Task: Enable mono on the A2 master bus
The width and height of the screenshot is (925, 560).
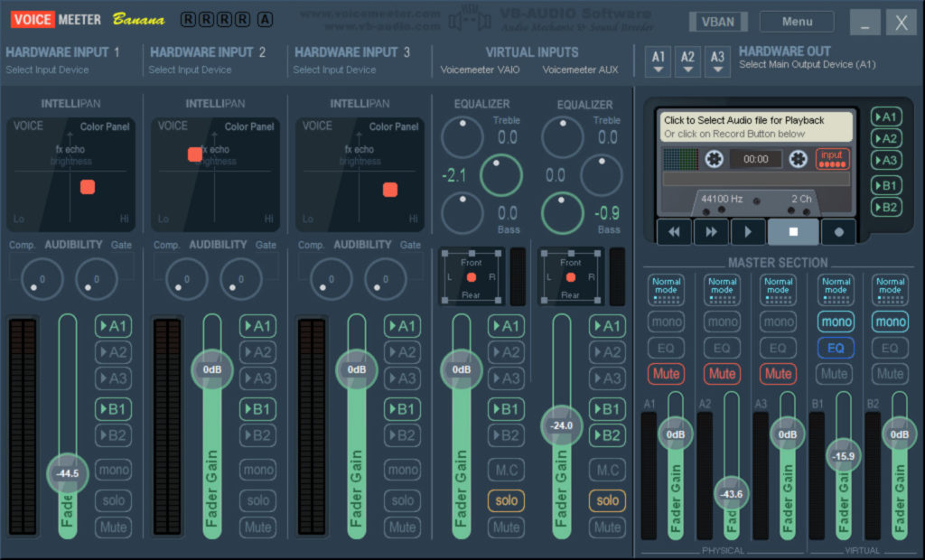Action: pos(722,322)
